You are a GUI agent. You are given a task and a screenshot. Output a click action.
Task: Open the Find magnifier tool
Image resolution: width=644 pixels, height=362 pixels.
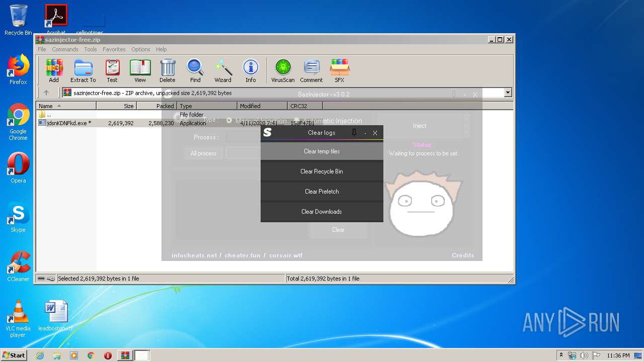(195, 71)
